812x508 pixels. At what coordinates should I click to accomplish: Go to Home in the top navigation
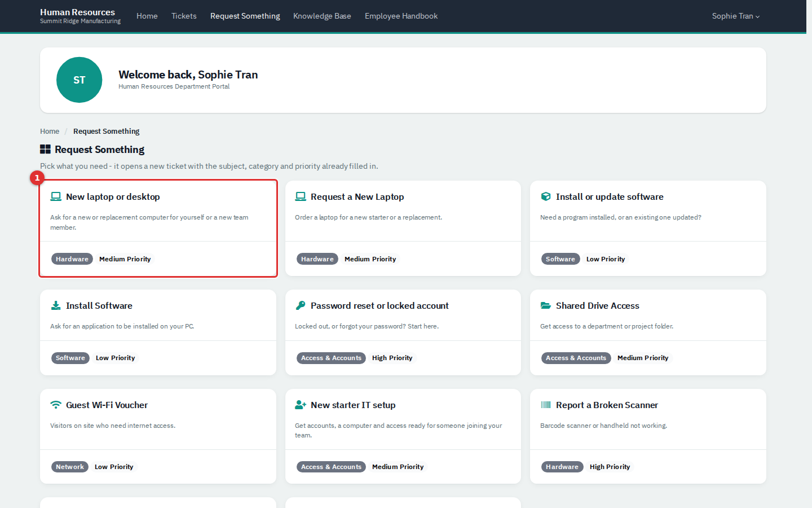pyautogui.click(x=147, y=16)
